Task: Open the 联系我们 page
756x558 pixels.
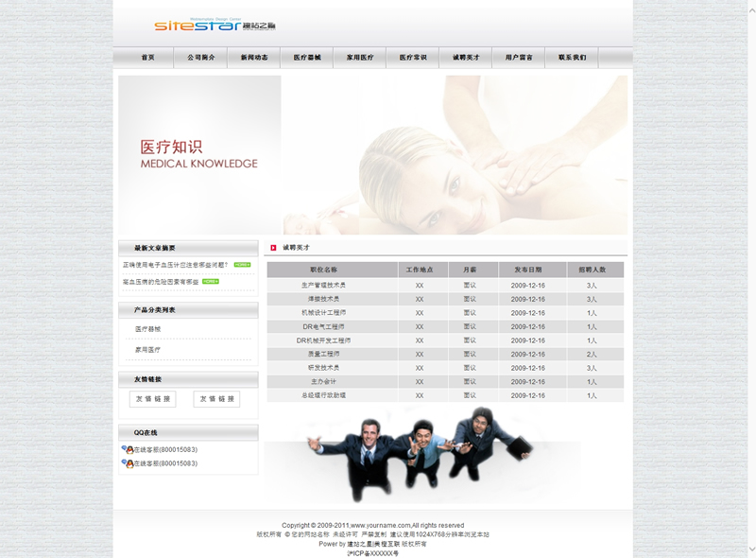Action: coord(571,58)
